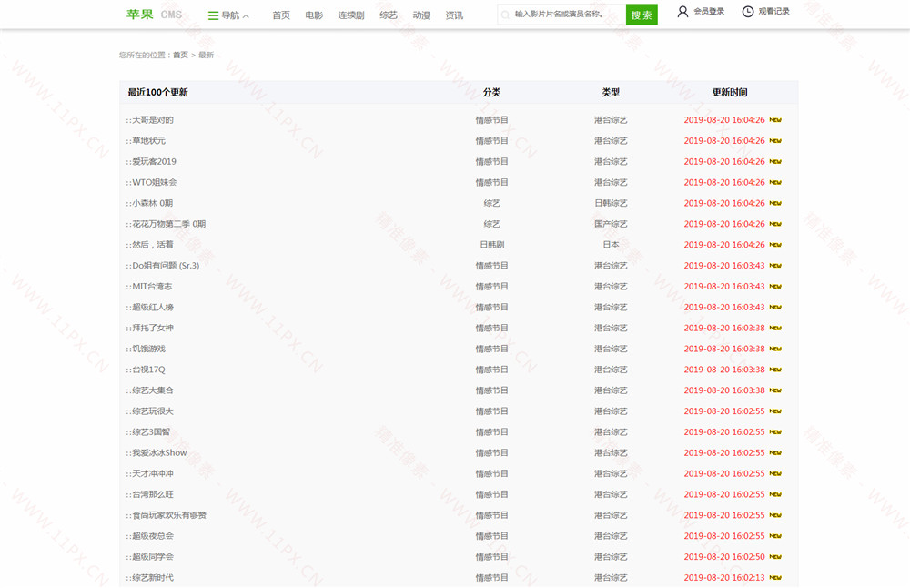
Task: Click the 日韩剧 category of 然后，活着
Action: [491, 245]
